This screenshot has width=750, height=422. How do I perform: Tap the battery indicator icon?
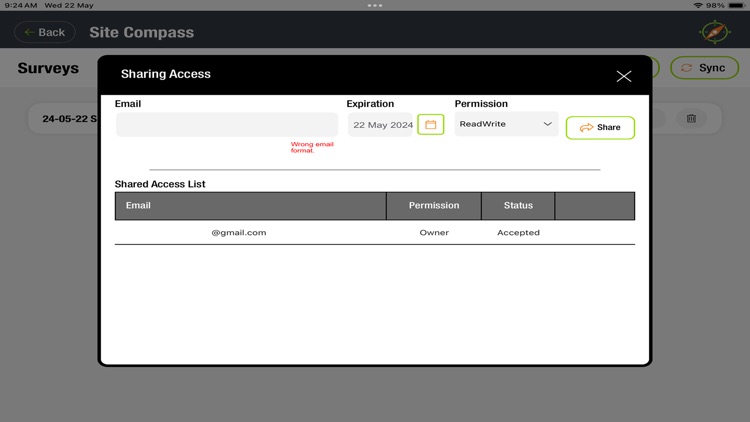(737, 5)
